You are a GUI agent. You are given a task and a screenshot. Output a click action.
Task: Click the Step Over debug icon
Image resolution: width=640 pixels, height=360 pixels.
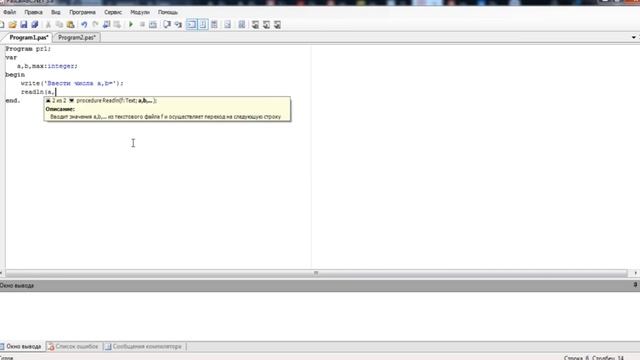167,25
